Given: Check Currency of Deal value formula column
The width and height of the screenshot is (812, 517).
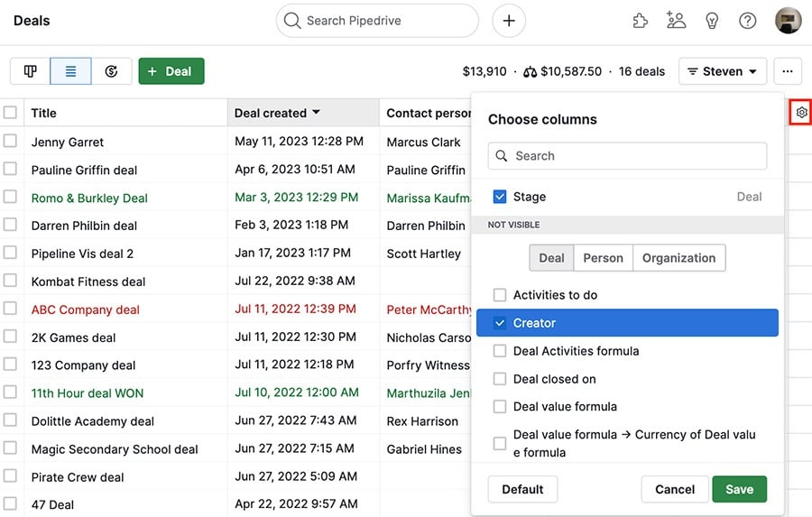Looking at the screenshot, I should coord(500,443).
